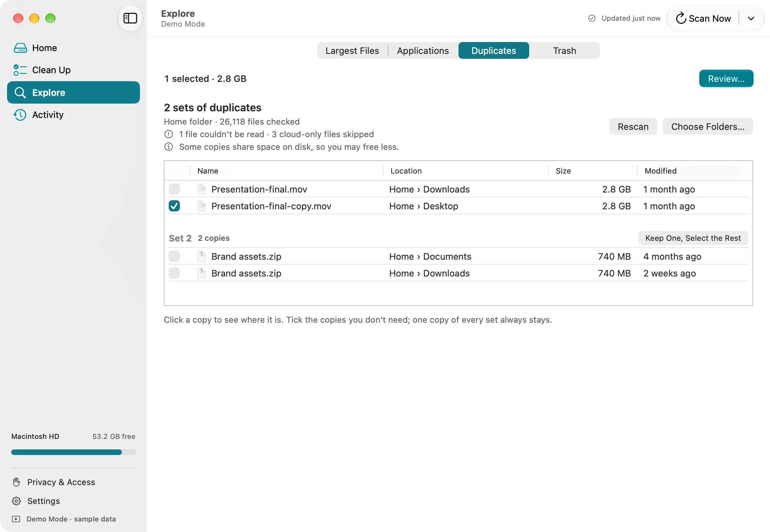Click the info icon beside shared space note
770x532 pixels.
click(x=169, y=147)
